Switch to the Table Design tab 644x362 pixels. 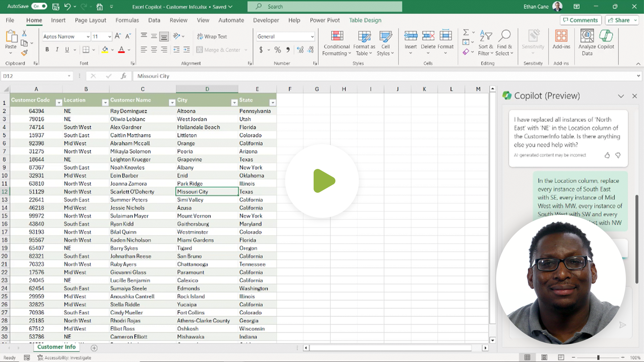coord(365,20)
